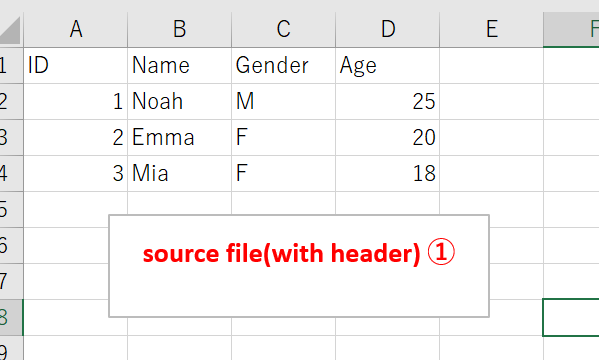
Task: Select row 1 header
Action: pos(11,65)
